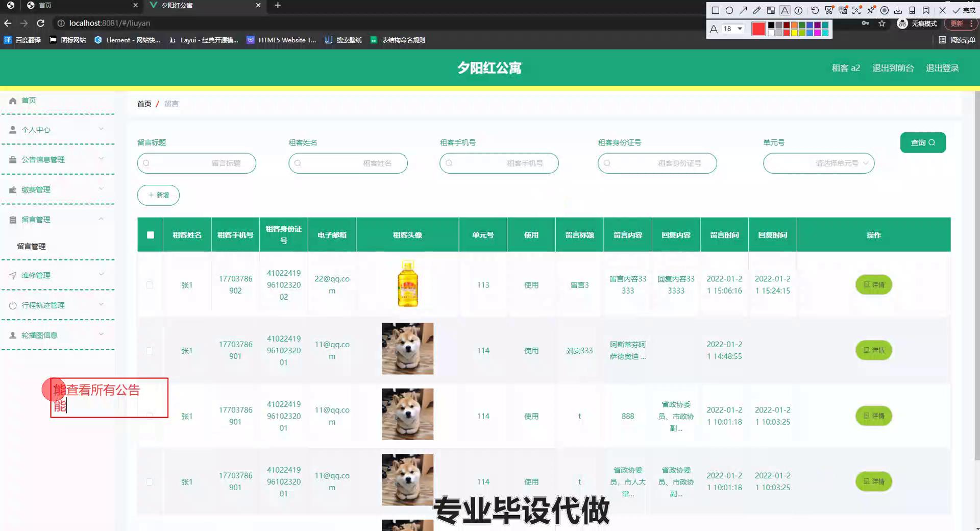The height and width of the screenshot is (531, 980).
Task: Undo the last annotation
Action: click(815, 10)
